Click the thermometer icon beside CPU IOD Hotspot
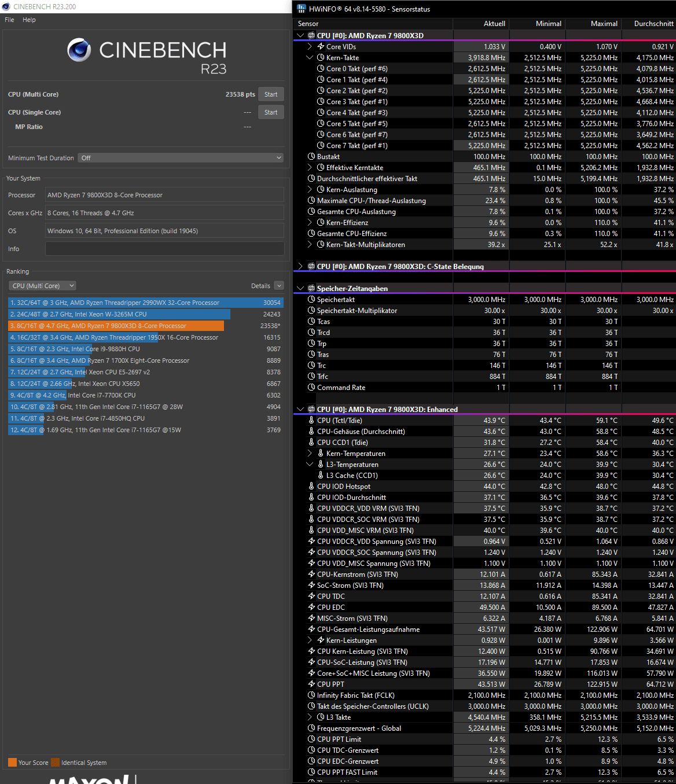 (x=311, y=486)
